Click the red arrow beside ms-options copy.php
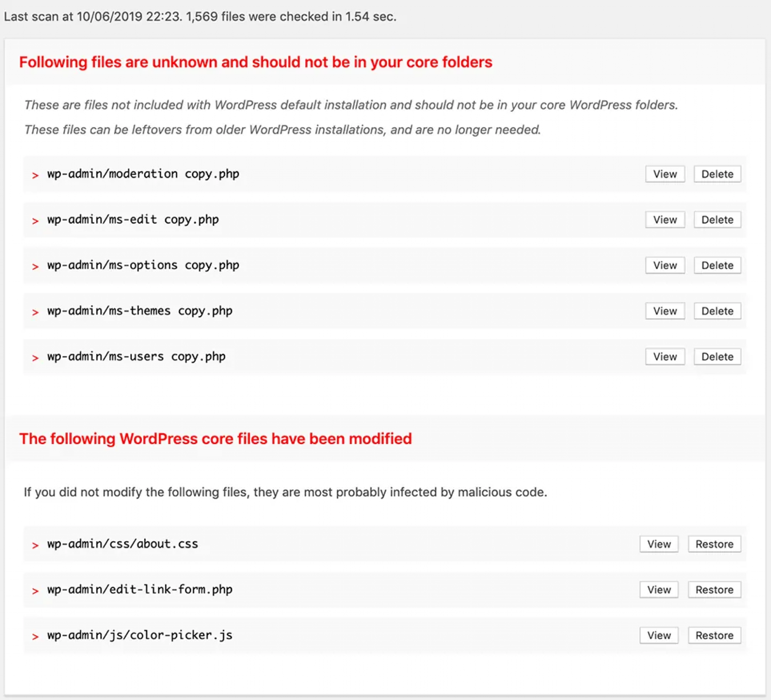Screen dimensions: 771x700 coord(35,266)
